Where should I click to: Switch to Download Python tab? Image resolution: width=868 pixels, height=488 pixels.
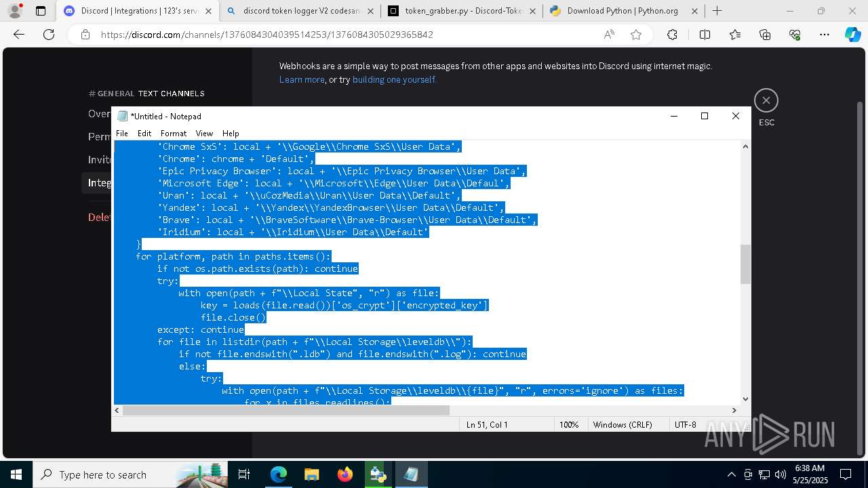(623, 11)
